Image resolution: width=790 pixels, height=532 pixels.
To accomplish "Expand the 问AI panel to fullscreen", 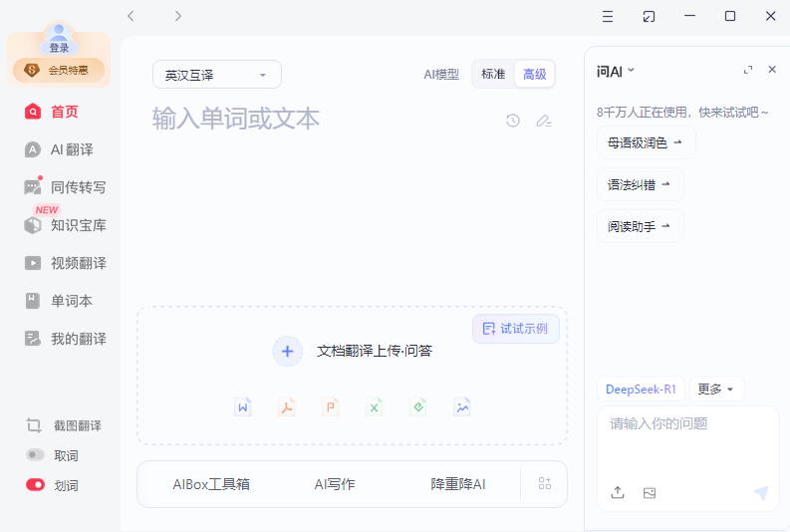I will click(x=748, y=70).
